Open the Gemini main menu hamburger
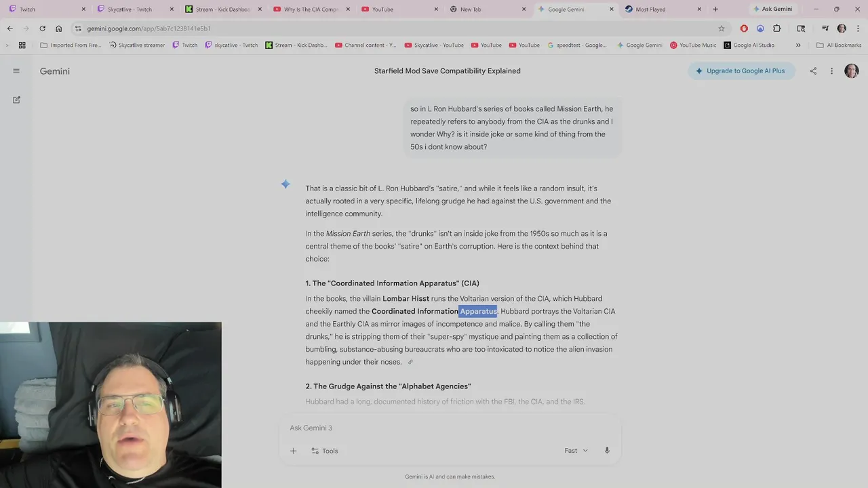This screenshot has height=488, width=868. [16, 71]
